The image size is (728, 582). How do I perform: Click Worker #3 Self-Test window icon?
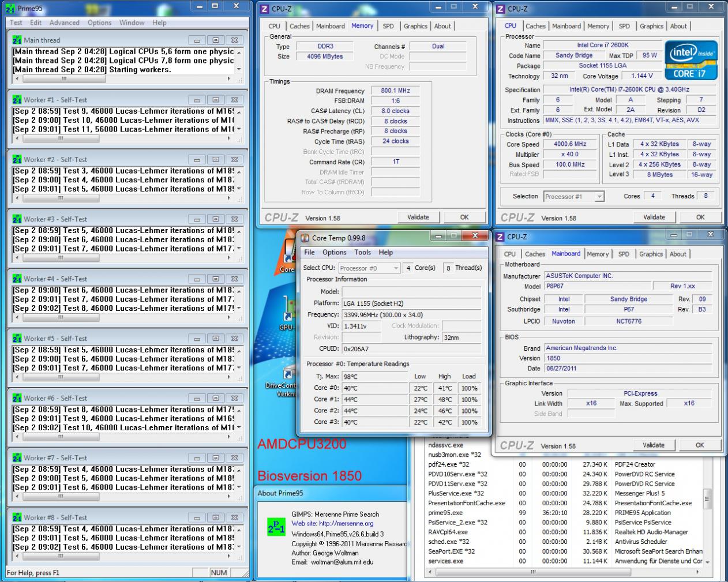coord(17,219)
